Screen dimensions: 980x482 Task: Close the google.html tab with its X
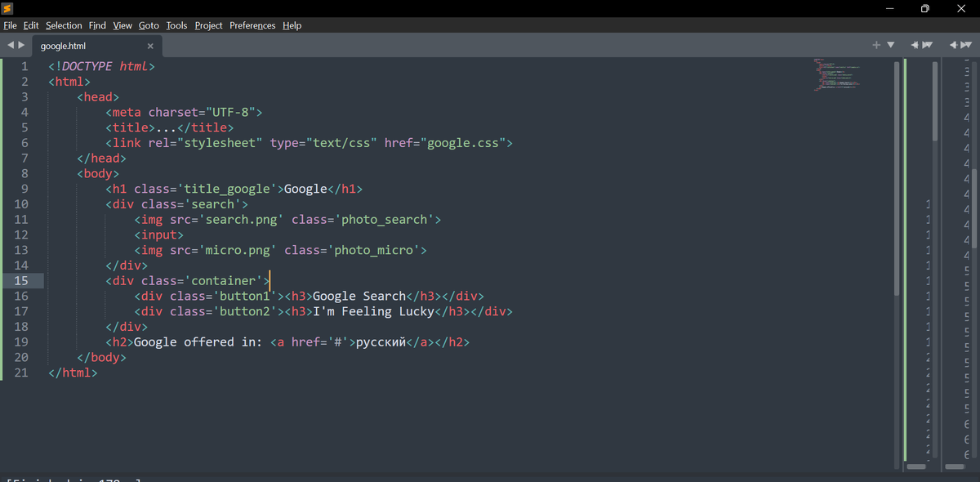point(150,47)
